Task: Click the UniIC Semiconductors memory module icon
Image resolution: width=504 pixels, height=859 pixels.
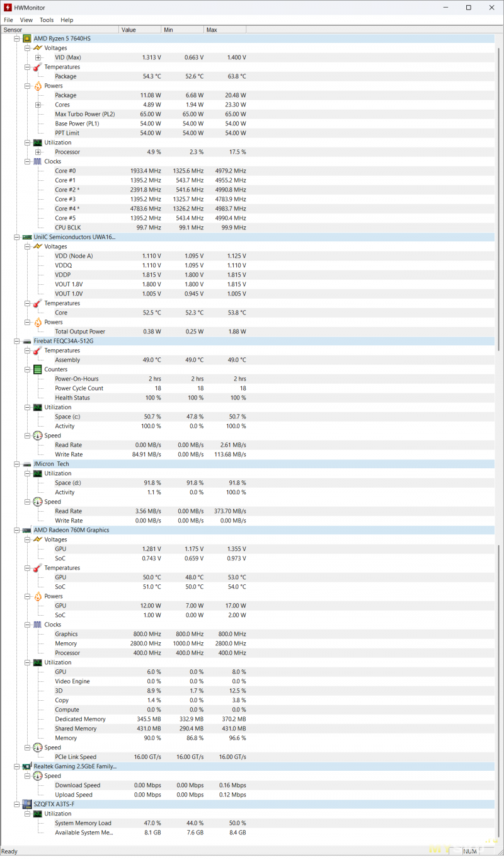Action: coord(27,237)
